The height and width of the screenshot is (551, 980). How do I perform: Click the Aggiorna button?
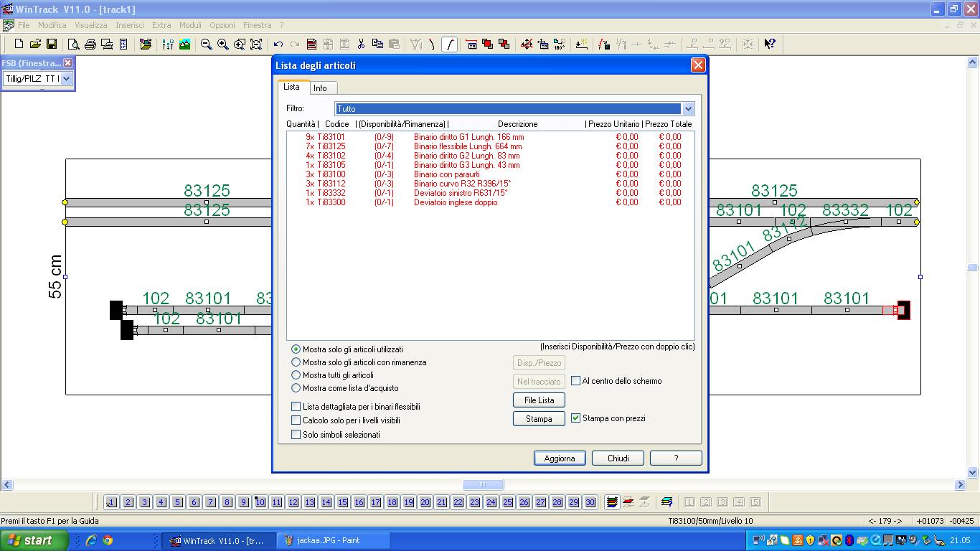pyautogui.click(x=560, y=458)
